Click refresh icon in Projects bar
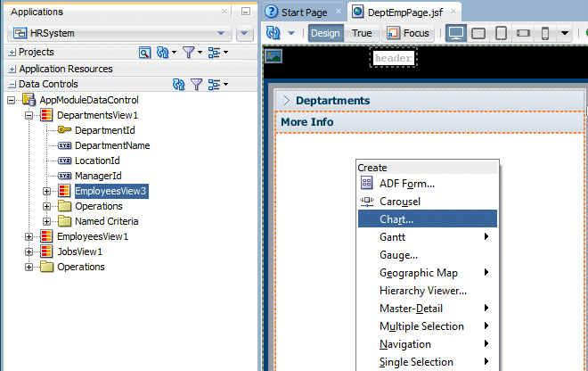The image size is (588, 371). click(162, 53)
